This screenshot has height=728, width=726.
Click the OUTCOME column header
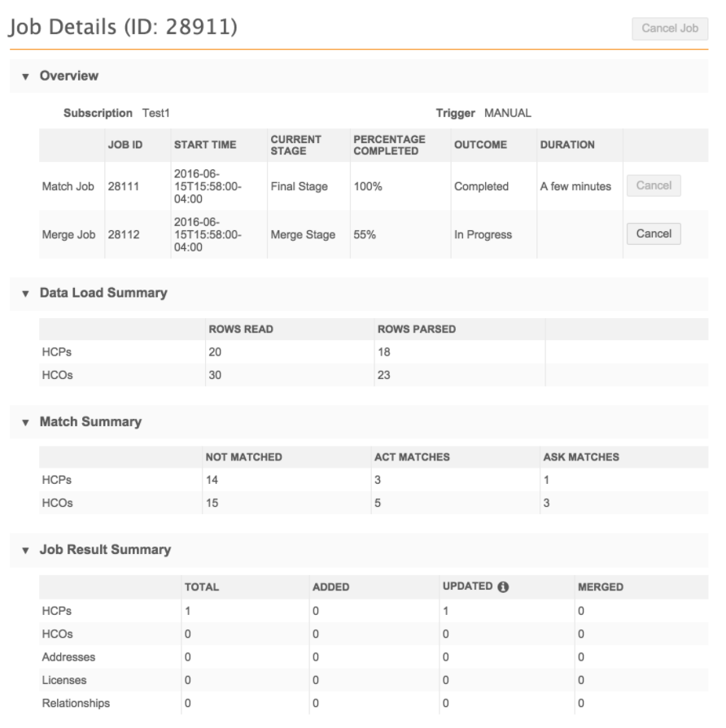coord(480,146)
